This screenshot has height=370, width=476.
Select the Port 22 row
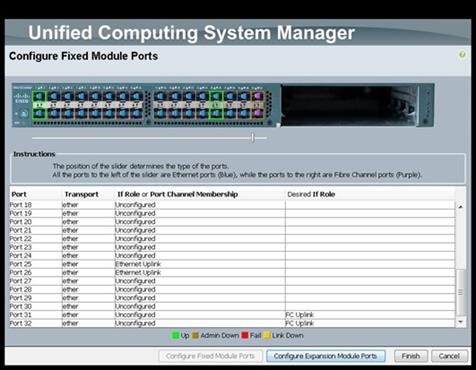(232, 239)
